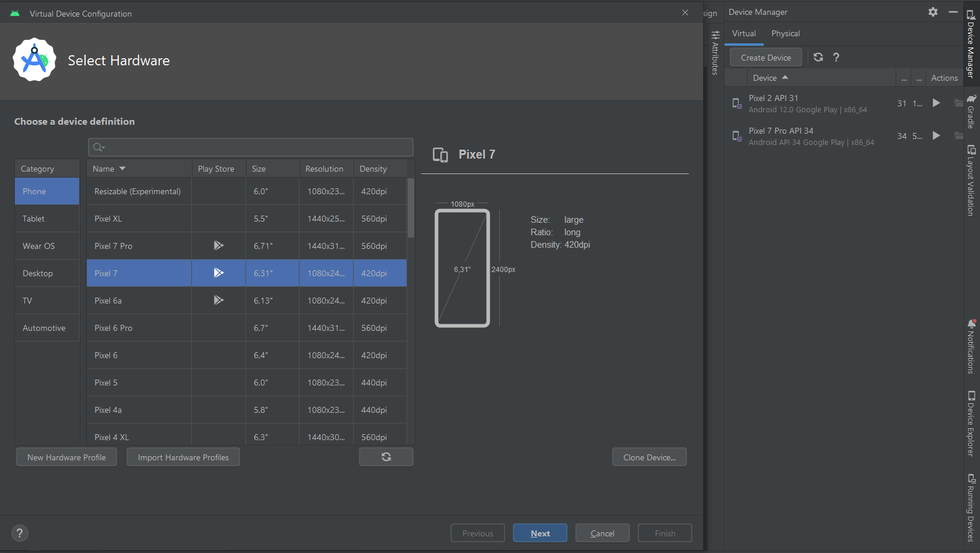Open Gradle side tool window
Screen dimensions: 980x553
(x=971, y=111)
